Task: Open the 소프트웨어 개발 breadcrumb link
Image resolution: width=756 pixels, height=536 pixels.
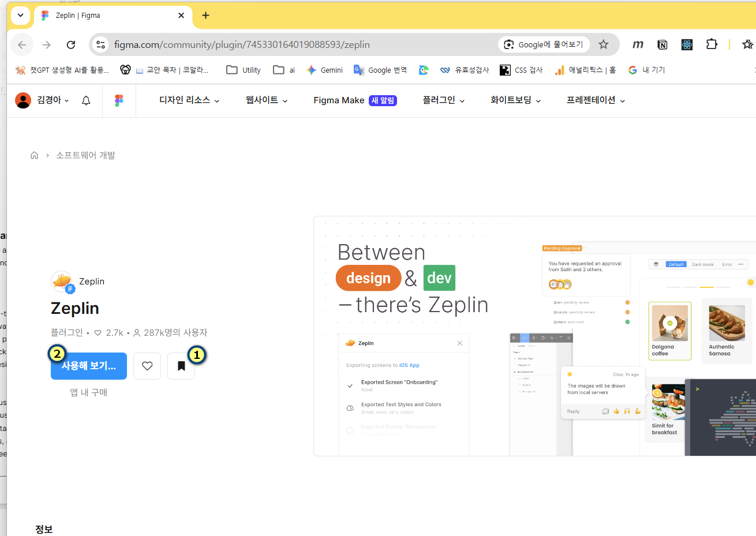Action: [x=85, y=155]
